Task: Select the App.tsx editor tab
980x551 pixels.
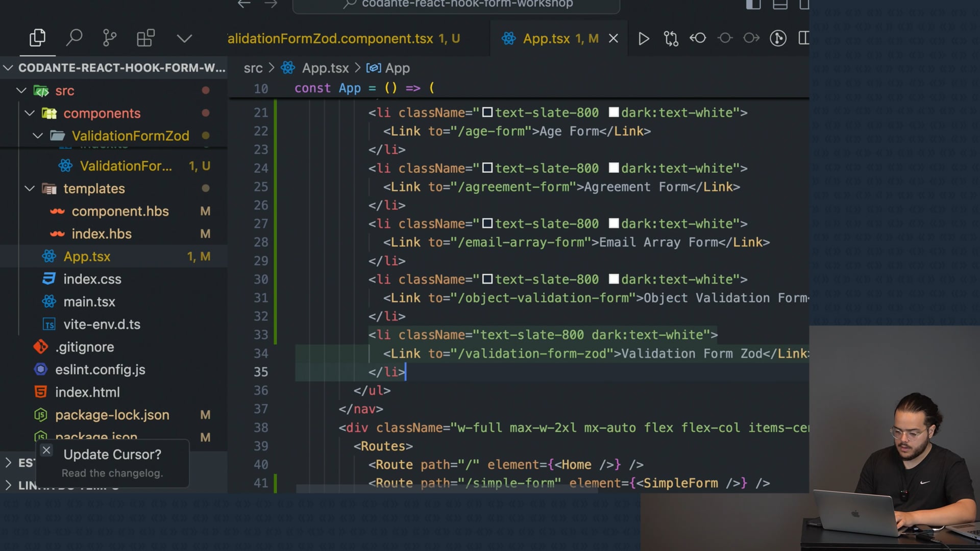Action: pos(546,39)
